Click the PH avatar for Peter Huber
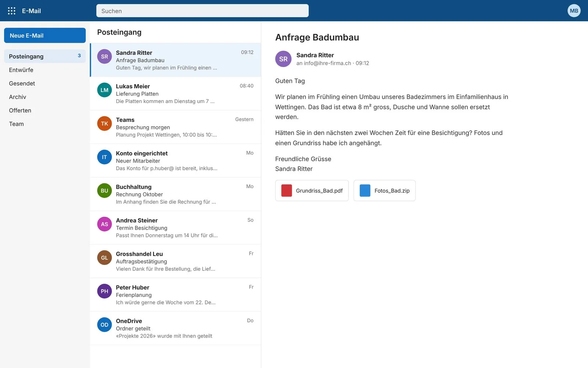The image size is (588, 368). pyautogui.click(x=104, y=291)
